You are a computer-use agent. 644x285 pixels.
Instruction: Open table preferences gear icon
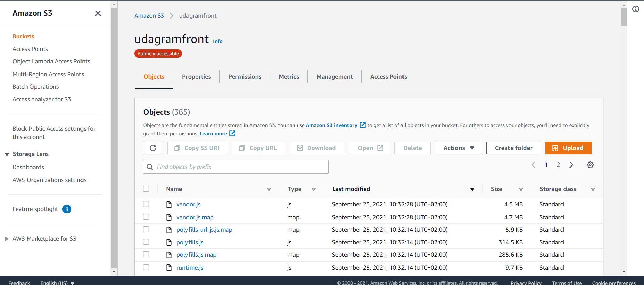point(590,165)
